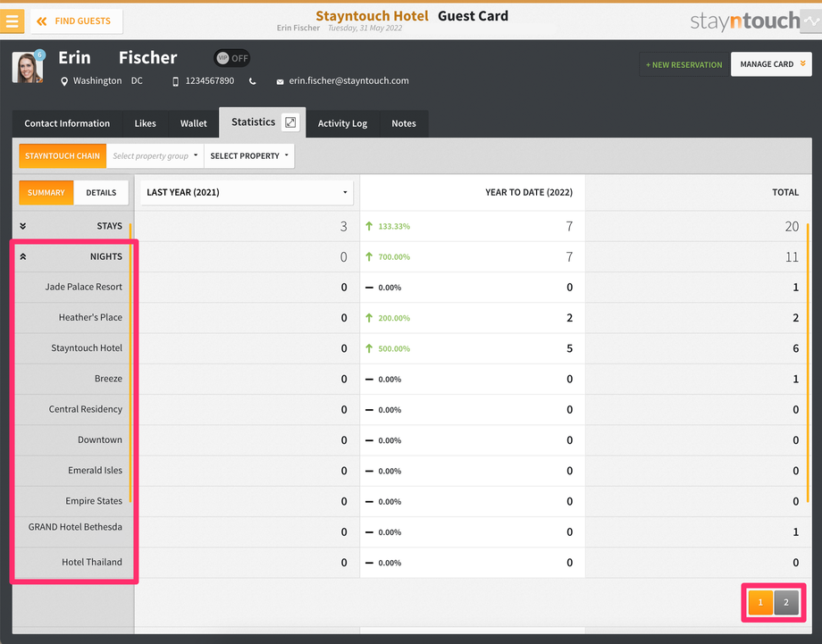Click the Stayntouch Hotel total value 6
This screenshot has width=822, height=644.
tap(796, 348)
